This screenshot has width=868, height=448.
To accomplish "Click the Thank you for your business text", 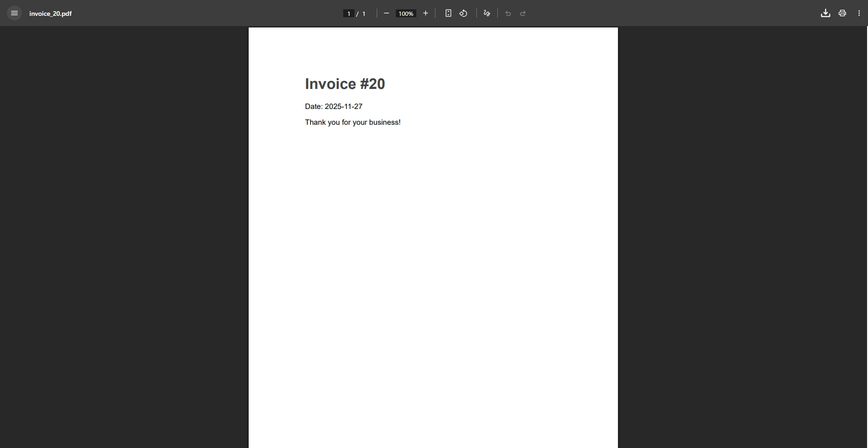I will 353,122.
